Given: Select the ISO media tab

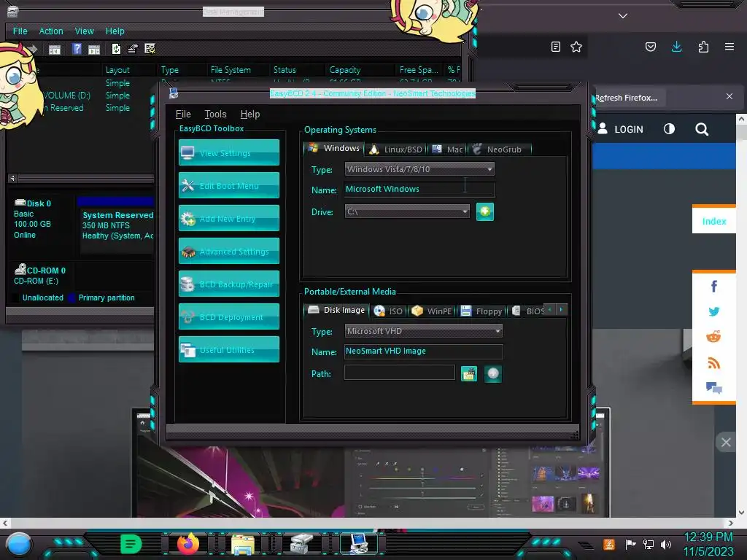Looking at the screenshot, I should pyautogui.click(x=388, y=311).
